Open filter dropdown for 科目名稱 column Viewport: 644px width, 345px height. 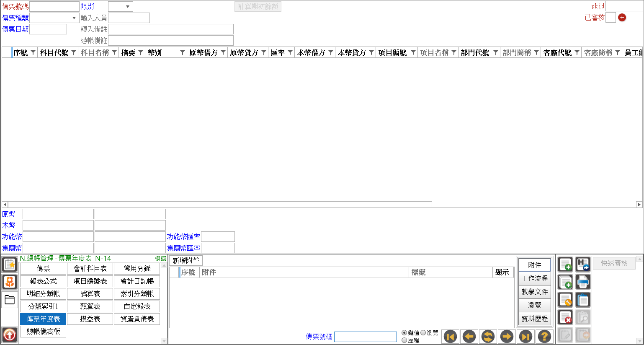click(x=114, y=52)
